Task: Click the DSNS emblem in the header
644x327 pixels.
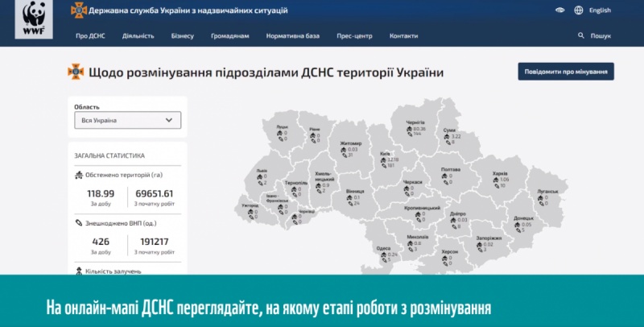Action: pyautogui.click(x=76, y=10)
